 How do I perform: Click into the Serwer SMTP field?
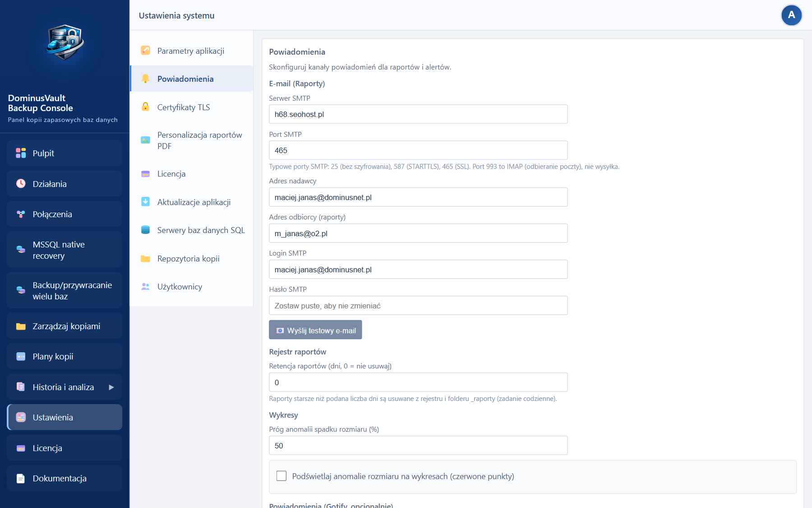point(418,114)
